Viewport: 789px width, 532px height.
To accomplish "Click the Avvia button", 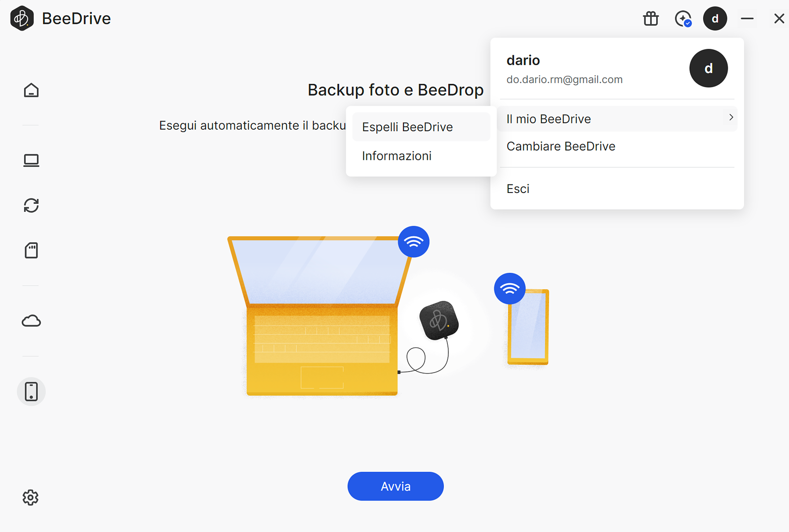I will (x=395, y=486).
